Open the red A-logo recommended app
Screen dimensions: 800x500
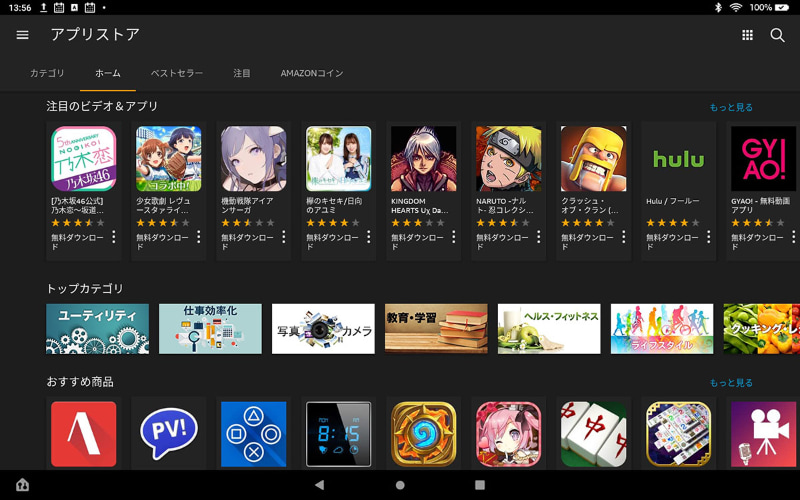(84, 434)
